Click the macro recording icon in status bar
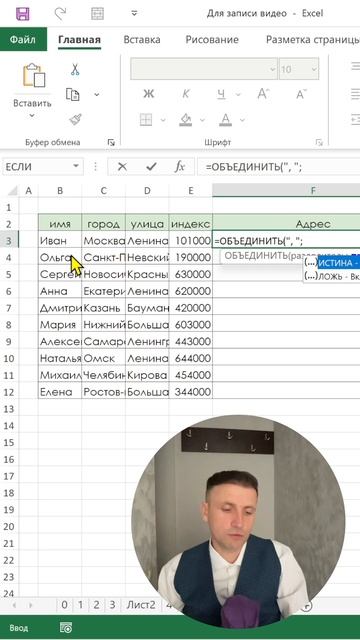The height and width of the screenshot is (640, 360). 66,627
